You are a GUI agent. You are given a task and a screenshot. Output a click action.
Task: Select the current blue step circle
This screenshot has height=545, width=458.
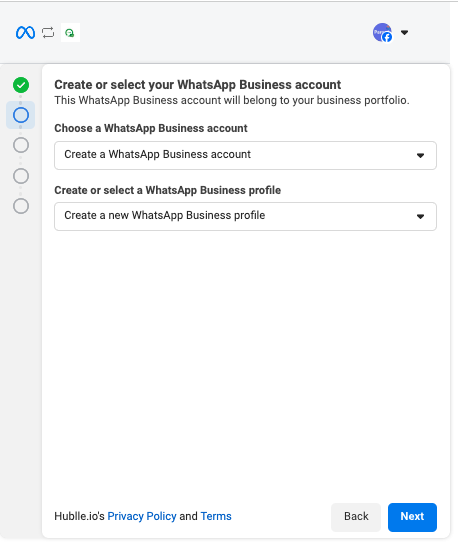21,115
